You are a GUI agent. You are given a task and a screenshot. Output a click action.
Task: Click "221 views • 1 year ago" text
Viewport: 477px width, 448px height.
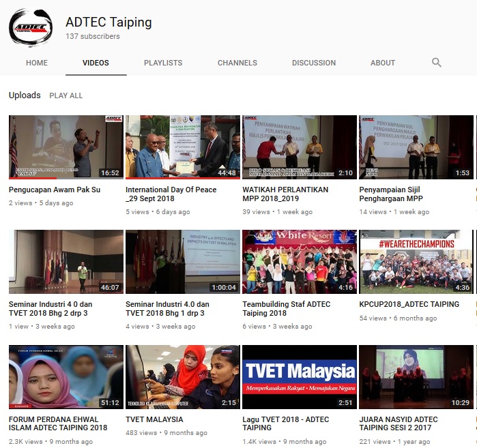pos(395,441)
